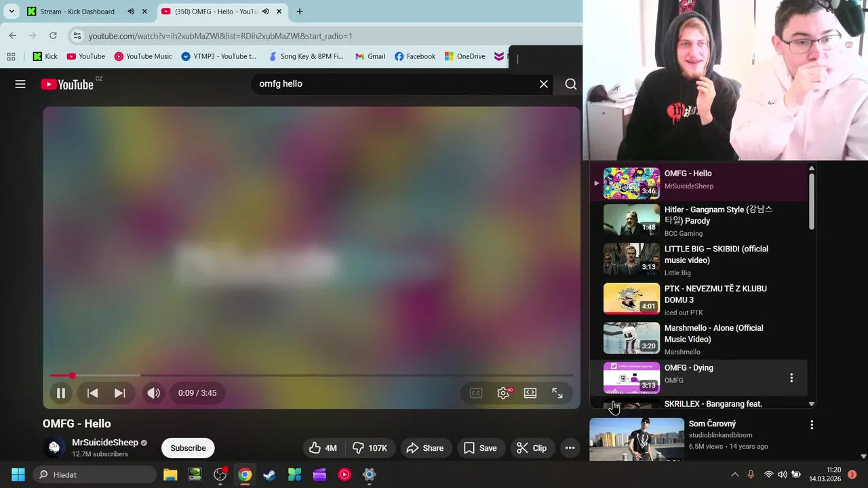This screenshot has width=868, height=488.
Task: Open the player settings gear
Action: tap(503, 393)
